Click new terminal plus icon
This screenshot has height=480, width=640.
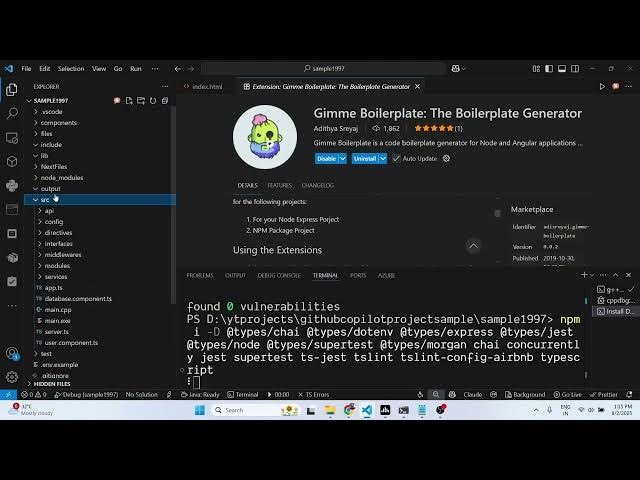[x=584, y=275]
